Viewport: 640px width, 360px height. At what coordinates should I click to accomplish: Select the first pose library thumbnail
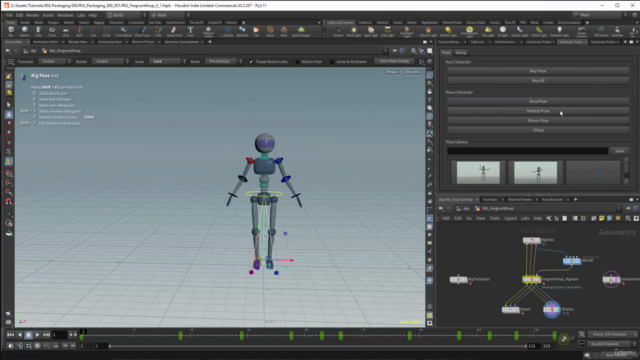click(478, 172)
